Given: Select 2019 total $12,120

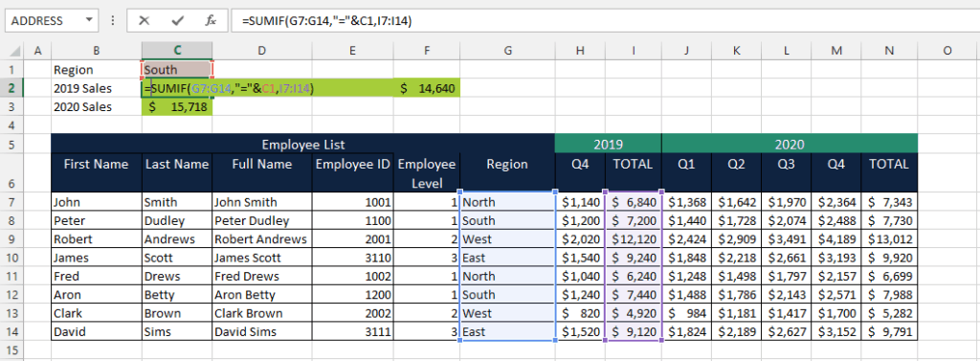Looking at the screenshot, I should (x=634, y=239).
